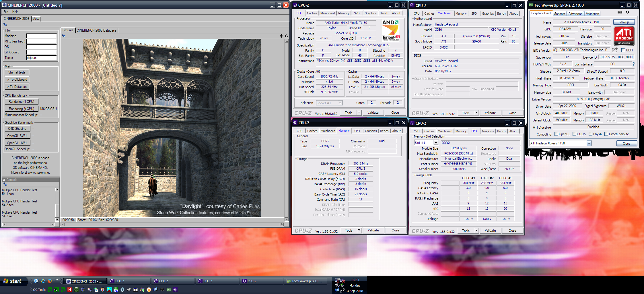Click the gear icon in OC Tools toolbar
644x294 pixels.
point(122,290)
